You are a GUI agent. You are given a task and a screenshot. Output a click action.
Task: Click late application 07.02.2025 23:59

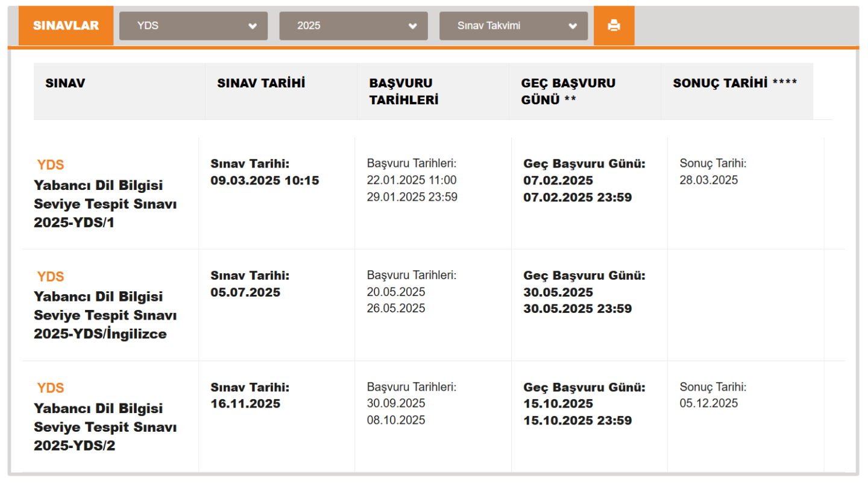coord(577,197)
